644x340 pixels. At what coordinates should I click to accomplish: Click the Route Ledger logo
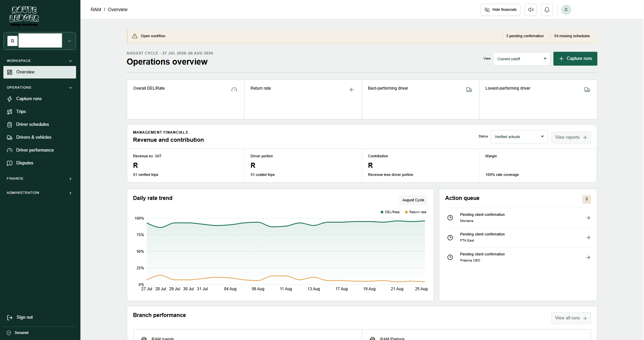point(24,16)
